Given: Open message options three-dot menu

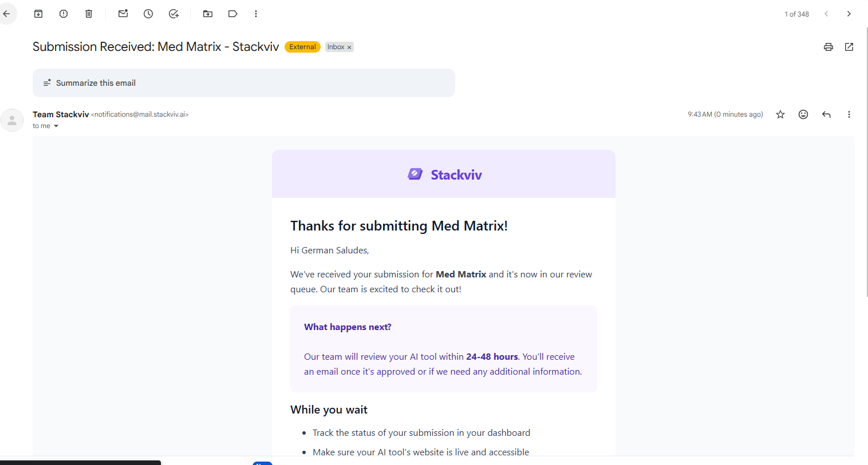Looking at the screenshot, I should 849,114.
